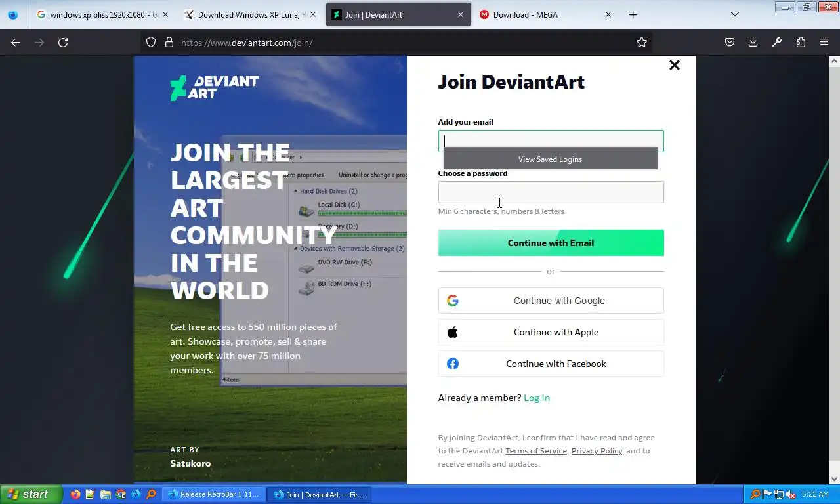Click the page scrollbar down arrow
840x504 pixels.
click(x=834, y=479)
